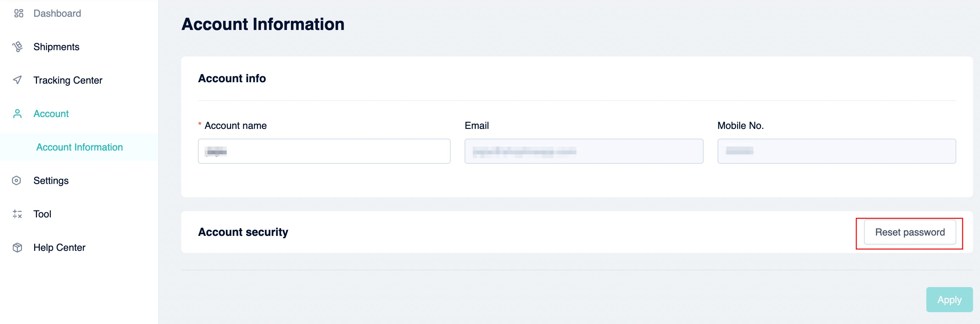
Task: Click the Tracking Center arrow icon
Action: point(17,80)
